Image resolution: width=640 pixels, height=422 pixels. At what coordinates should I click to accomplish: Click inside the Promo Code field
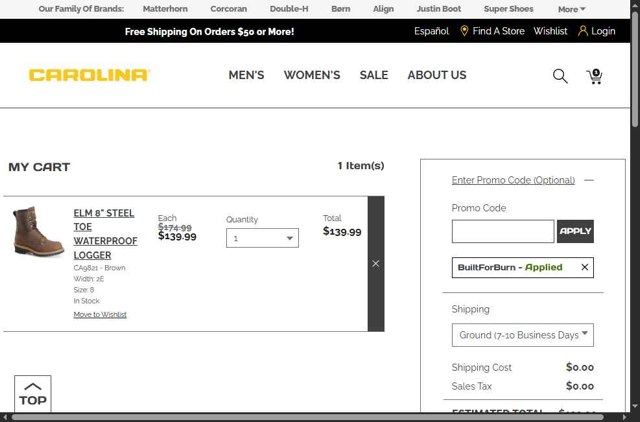tap(503, 231)
